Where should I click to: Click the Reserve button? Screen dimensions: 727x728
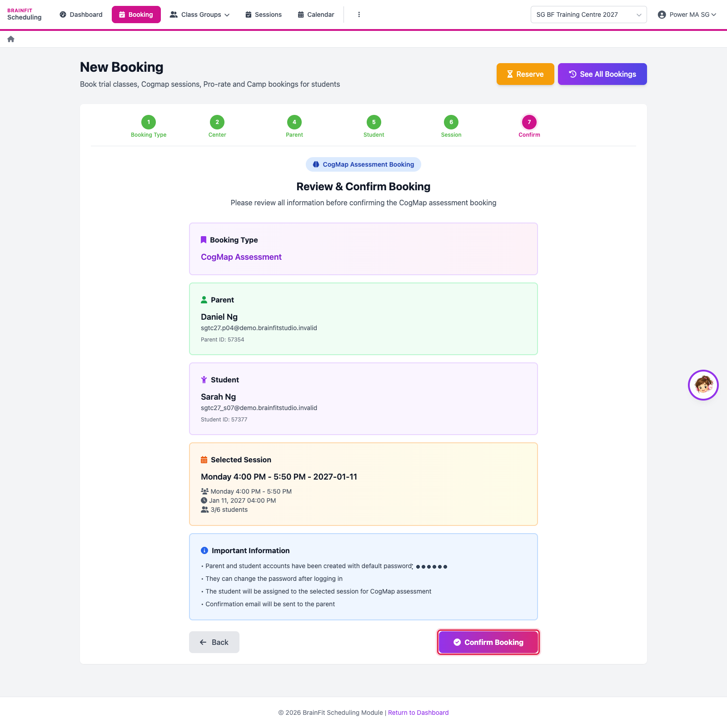[x=525, y=74]
